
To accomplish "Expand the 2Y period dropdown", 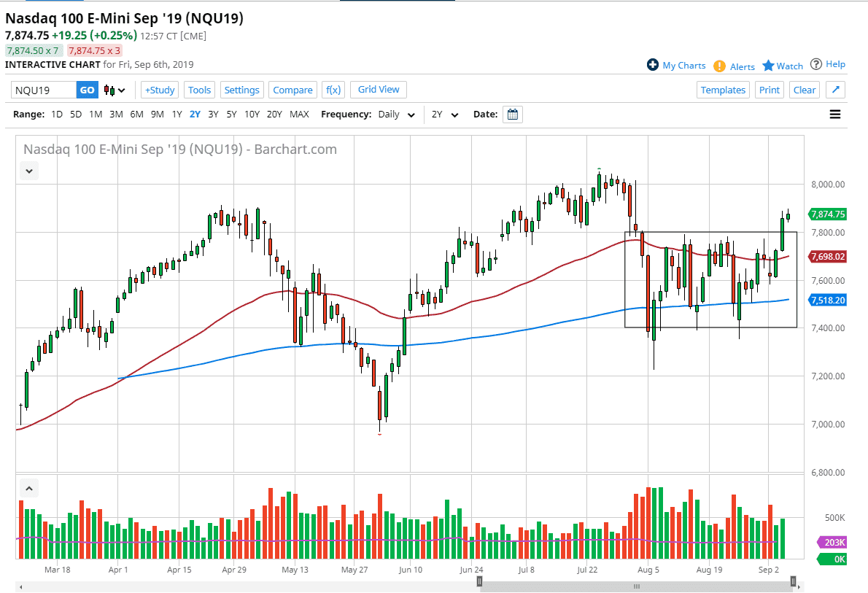I will tap(445, 115).
